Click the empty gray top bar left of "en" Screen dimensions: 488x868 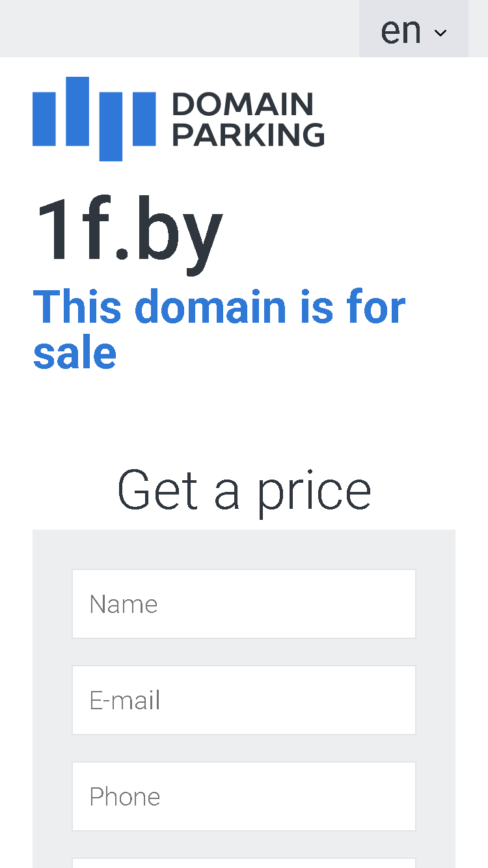pos(180,29)
